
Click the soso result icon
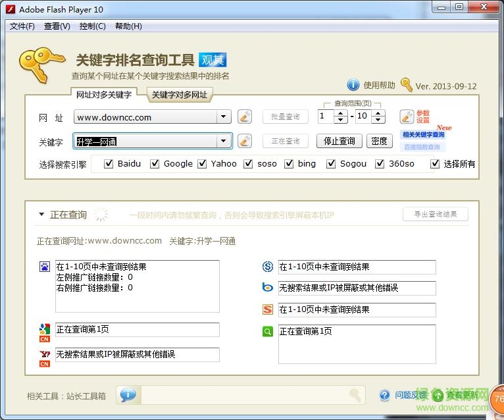267,267
